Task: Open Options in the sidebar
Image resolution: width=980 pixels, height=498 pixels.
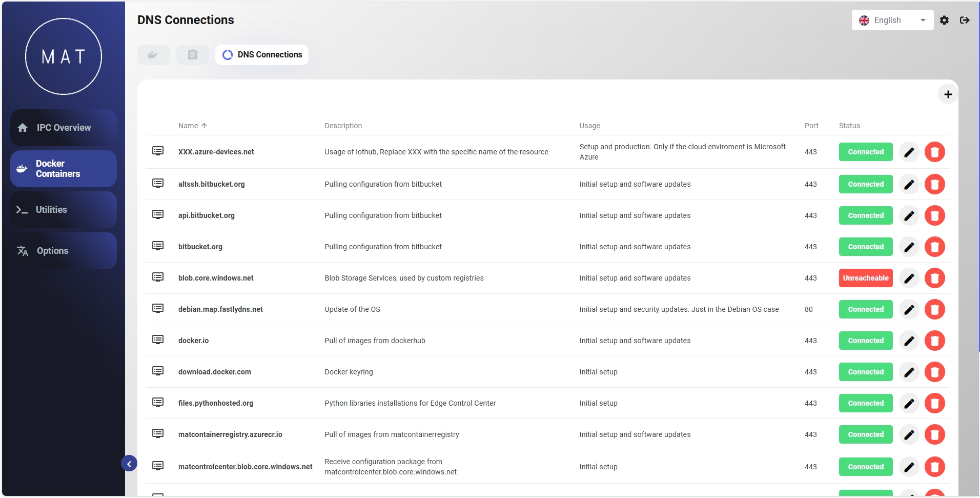Action: [64, 251]
